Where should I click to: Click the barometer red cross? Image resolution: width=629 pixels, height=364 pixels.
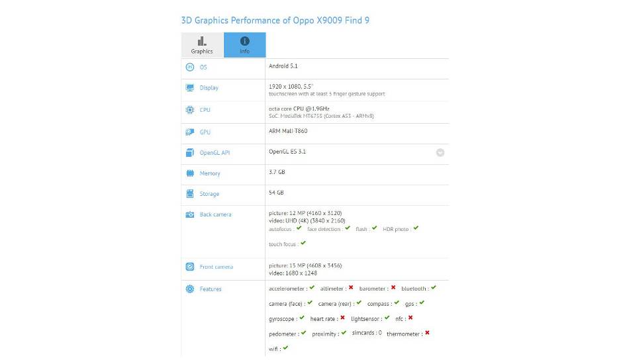(393, 287)
